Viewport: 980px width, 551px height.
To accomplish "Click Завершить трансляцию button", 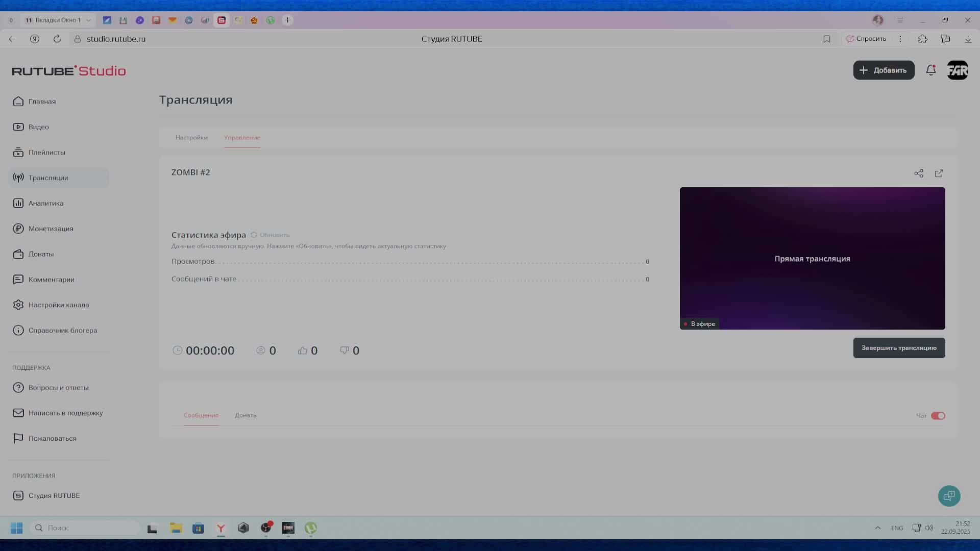I will click(899, 348).
